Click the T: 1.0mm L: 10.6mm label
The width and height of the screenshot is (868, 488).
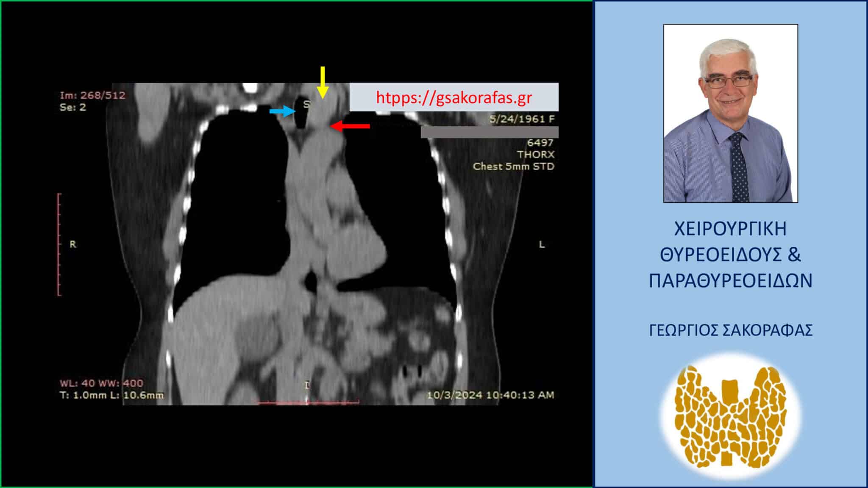click(x=111, y=395)
